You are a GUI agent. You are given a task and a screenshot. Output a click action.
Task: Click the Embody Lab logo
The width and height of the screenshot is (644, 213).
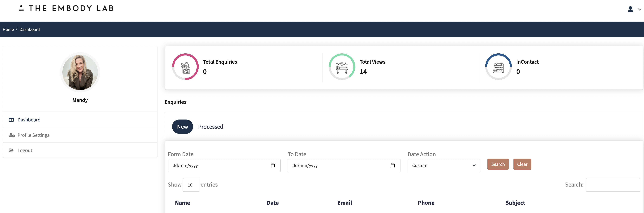tap(65, 8)
